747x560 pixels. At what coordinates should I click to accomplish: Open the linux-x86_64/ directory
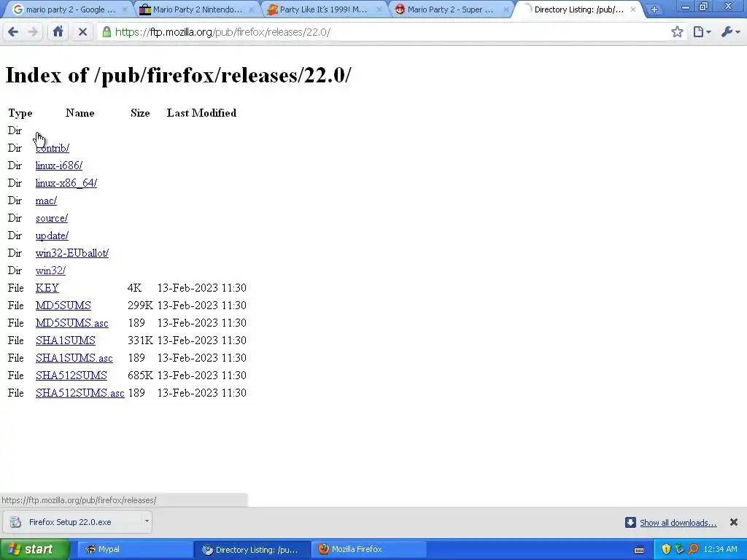pyautogui.click(x=66, y=183)
